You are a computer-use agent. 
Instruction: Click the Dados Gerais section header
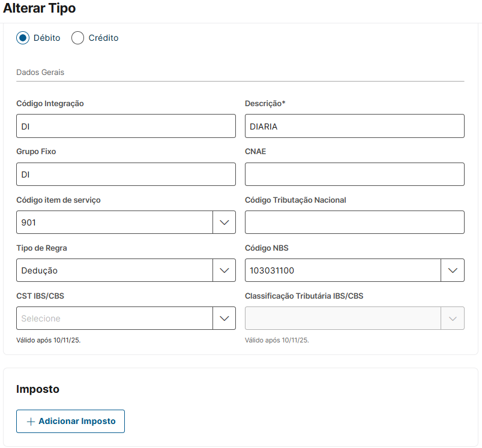pos(40,73)
